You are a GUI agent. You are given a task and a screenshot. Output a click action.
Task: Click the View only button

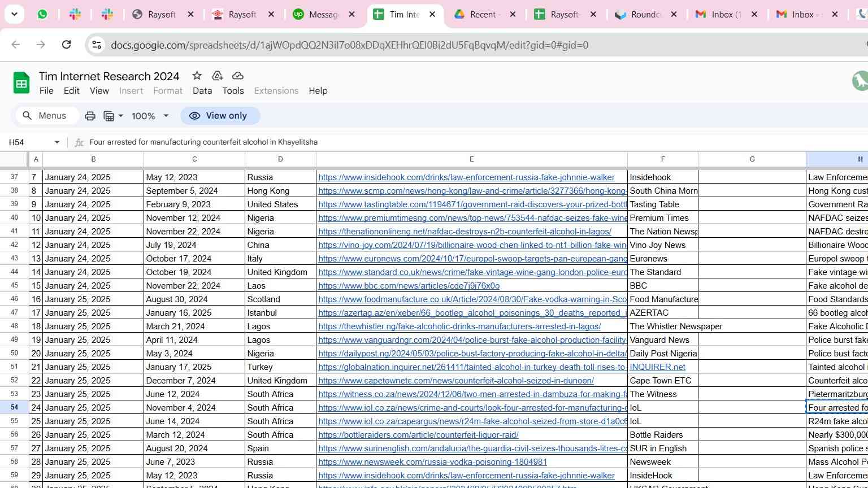[x=220, y=116]
